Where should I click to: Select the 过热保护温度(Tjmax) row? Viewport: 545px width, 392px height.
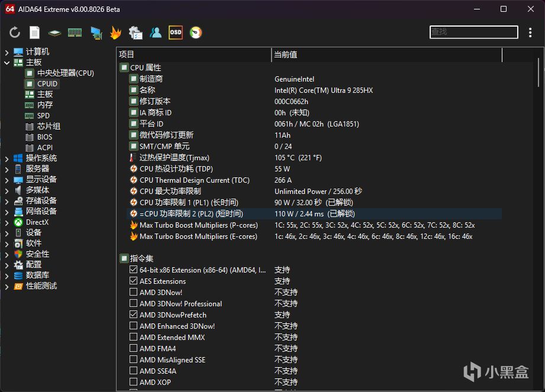(x=315, y=158)
